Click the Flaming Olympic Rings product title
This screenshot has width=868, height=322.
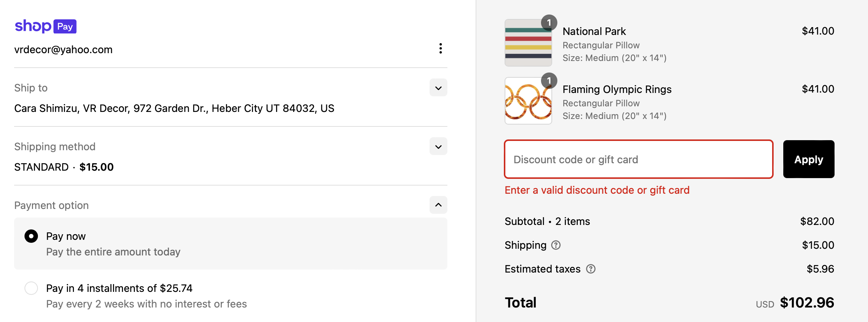617,89
